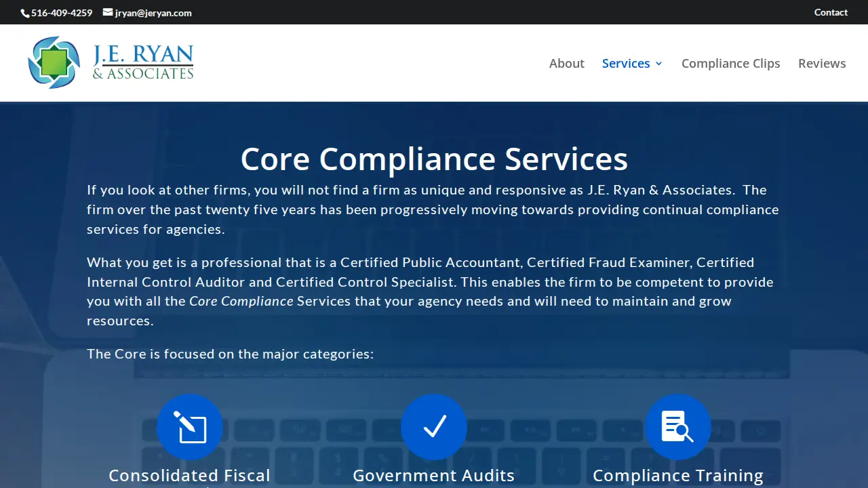Click the Core Compliance Services heading

point(434,159)
